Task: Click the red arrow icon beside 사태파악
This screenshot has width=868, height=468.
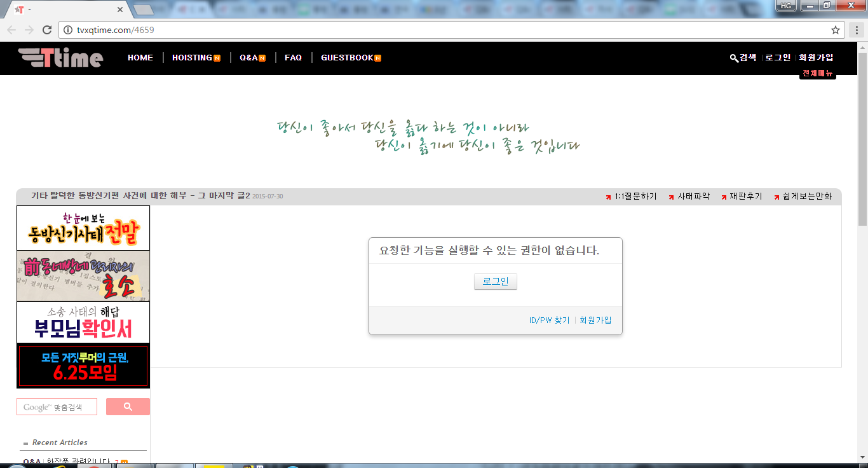Action: 671,196
